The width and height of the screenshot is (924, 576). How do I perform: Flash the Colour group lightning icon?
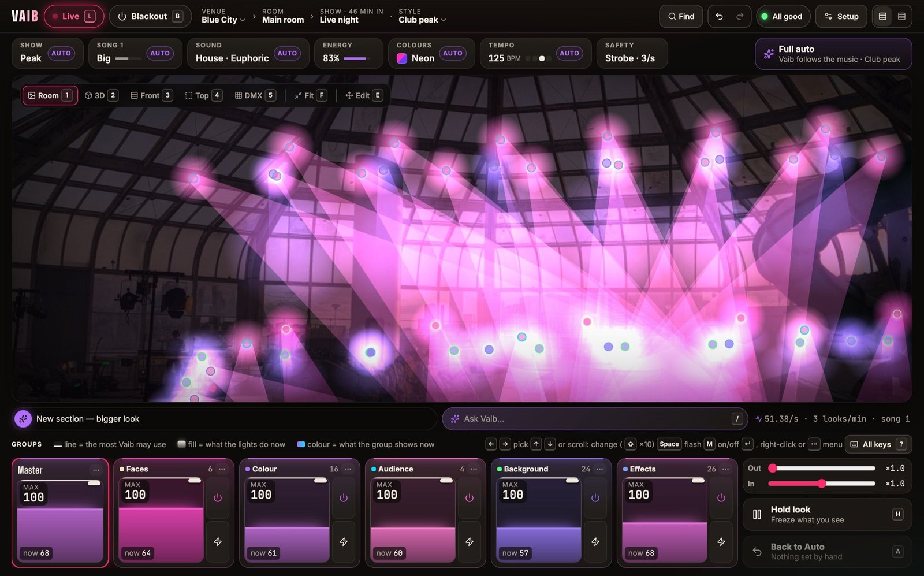344,541
